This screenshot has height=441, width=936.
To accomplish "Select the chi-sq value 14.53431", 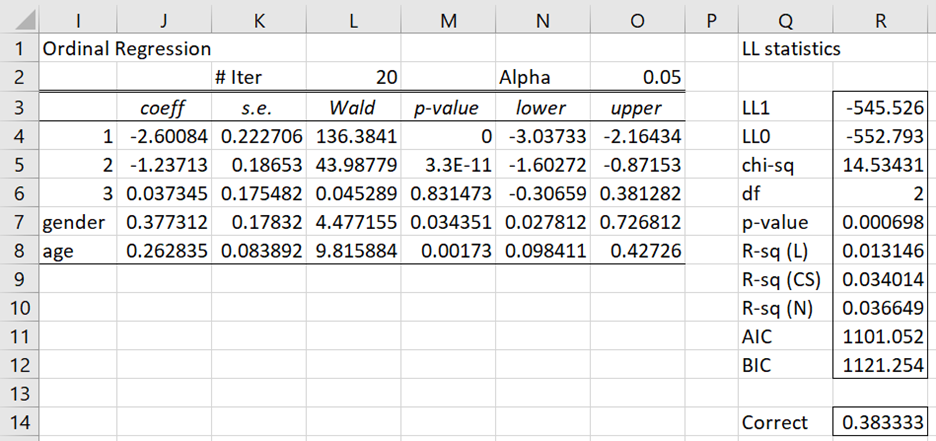I will pos(880,165).
